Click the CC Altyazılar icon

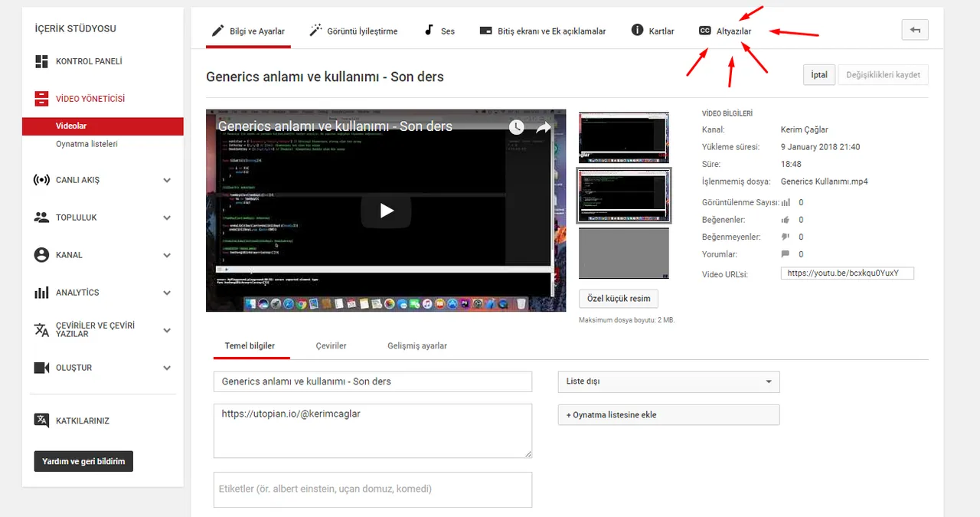(704, 31)
